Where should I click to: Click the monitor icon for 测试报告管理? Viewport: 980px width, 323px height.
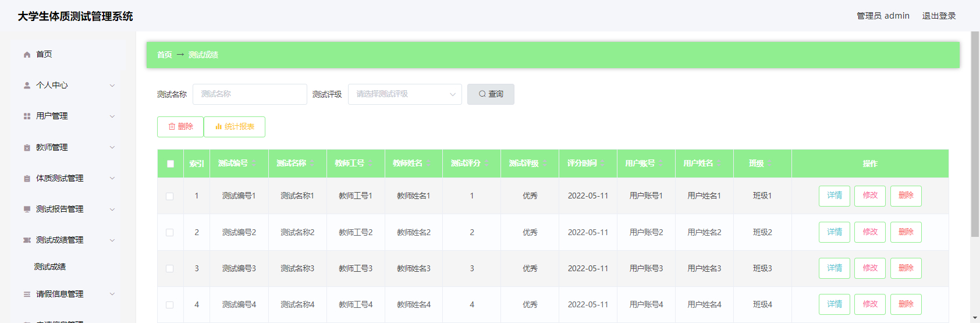click(27, 209)
